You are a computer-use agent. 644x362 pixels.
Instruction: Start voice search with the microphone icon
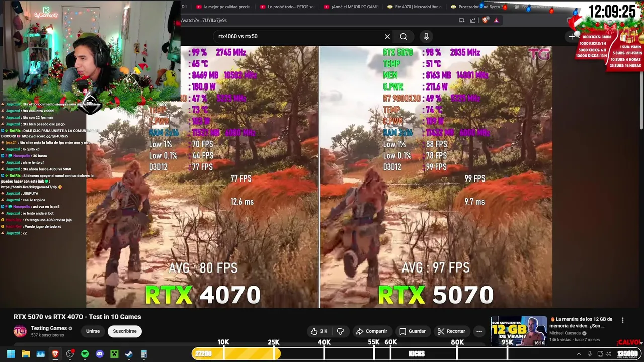[x=426, y=36]
